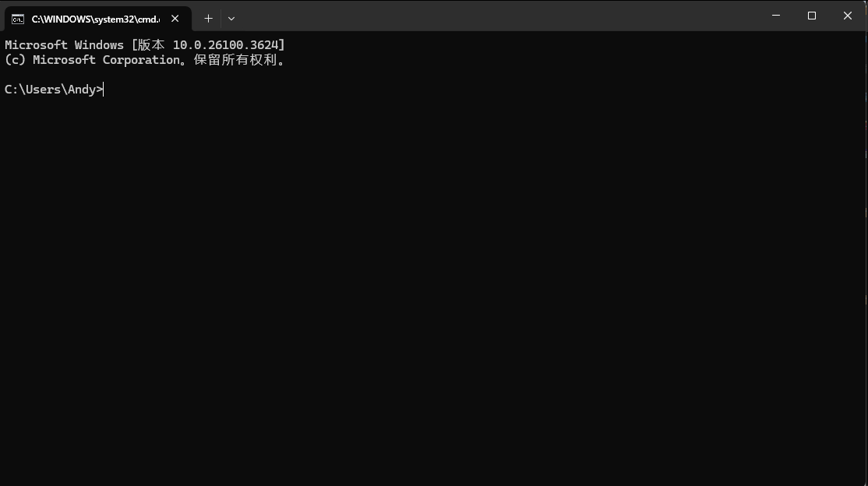Click the text 保留所有权利
This screenshot has height=486, width=868.
[235, 60]
